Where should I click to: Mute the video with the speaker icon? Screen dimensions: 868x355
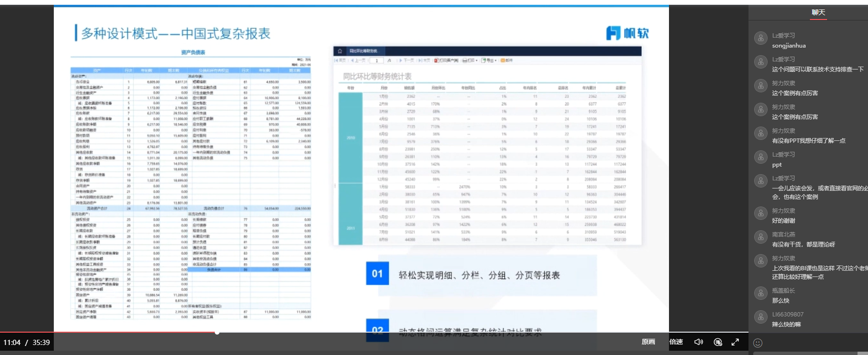click(698, 342)
